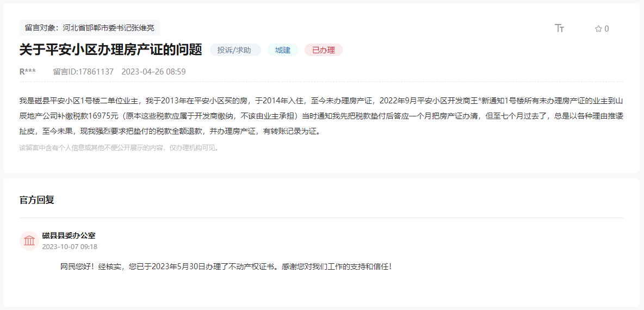644x310 pixels.
Task: Click the star favorite icon
Action: (598, 29)
